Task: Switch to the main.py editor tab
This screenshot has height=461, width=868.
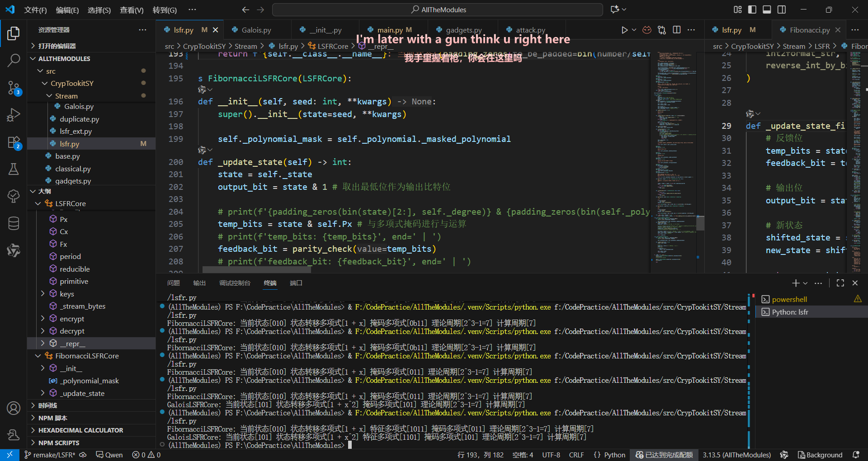Action: pos(390,30)
